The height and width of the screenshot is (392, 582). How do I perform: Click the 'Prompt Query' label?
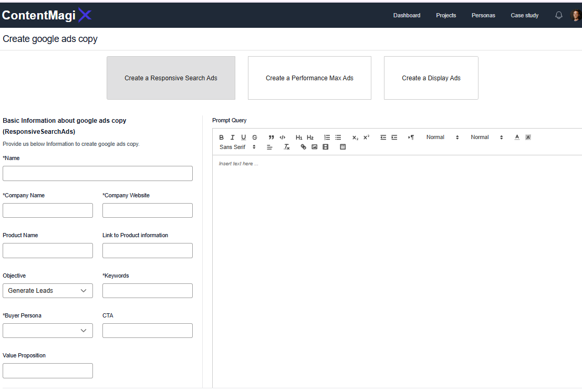coord(230,121)
